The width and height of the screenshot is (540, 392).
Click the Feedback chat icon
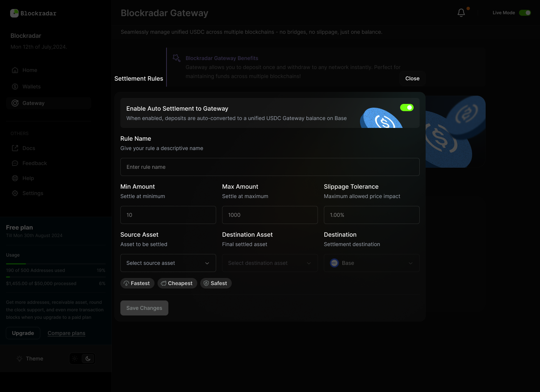click(x=15, y=163)
